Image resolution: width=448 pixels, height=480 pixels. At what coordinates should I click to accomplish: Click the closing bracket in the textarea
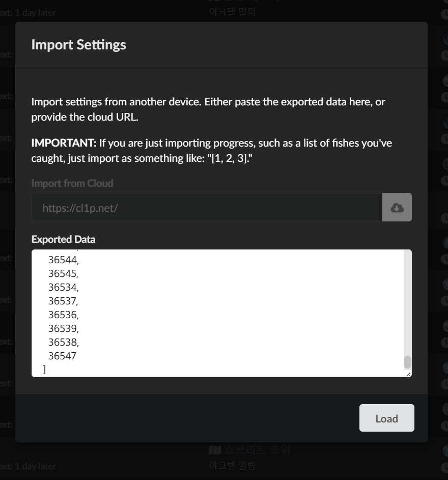44,370
